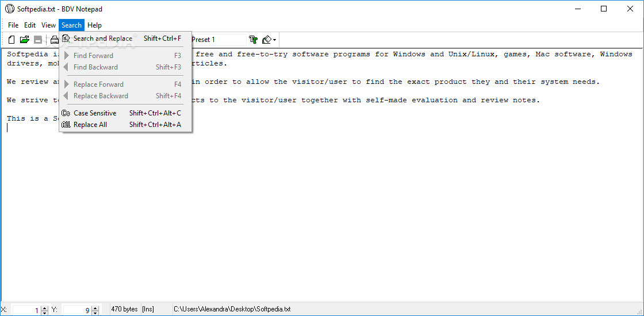Click the [Ins] insert mode indicator

(147, 309)
